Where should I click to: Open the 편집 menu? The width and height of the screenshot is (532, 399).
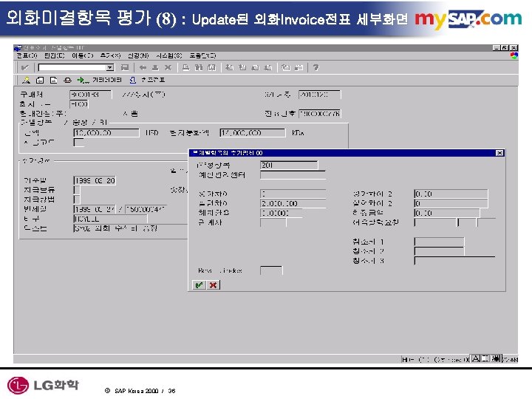coord(54,55)
